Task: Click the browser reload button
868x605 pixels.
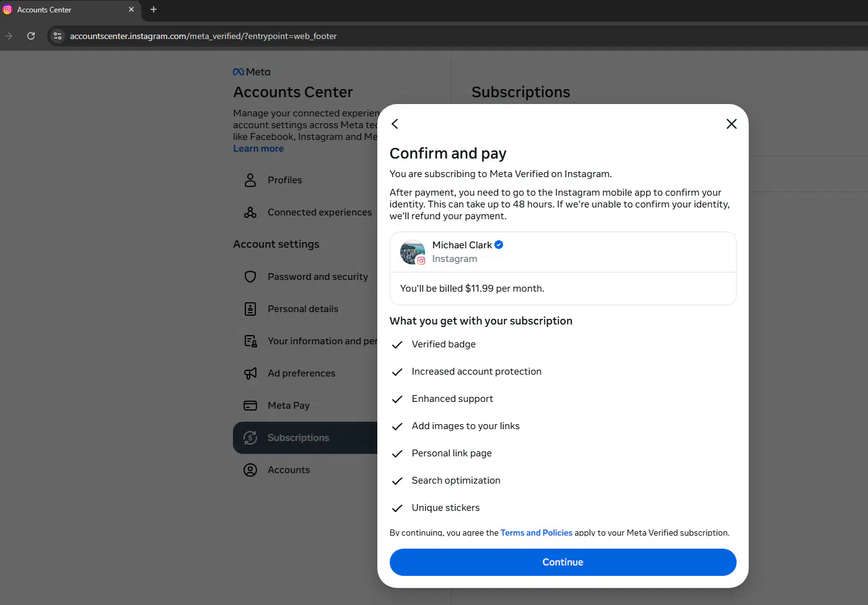Action: point(31,36)
